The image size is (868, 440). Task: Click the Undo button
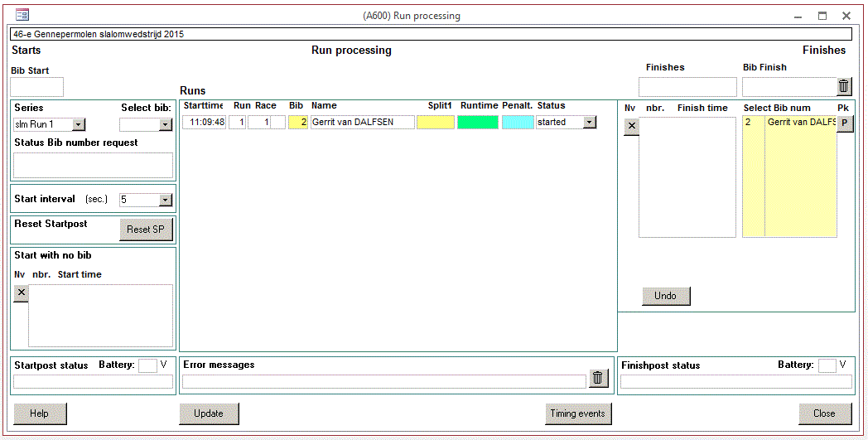point(666,296)
